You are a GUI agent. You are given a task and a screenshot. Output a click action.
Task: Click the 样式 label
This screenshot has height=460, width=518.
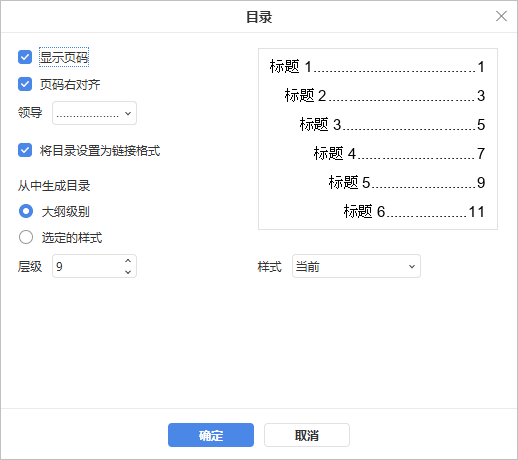270,266
